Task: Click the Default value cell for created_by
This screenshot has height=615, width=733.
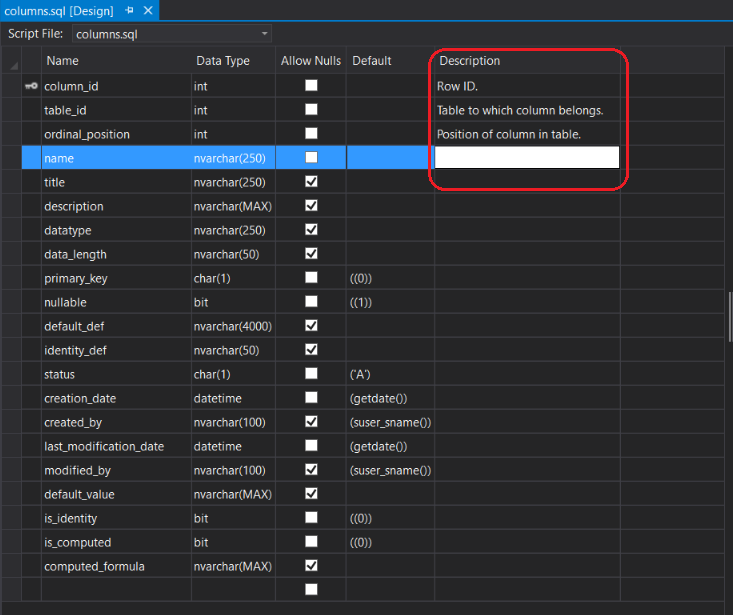Action: point(390,422)
